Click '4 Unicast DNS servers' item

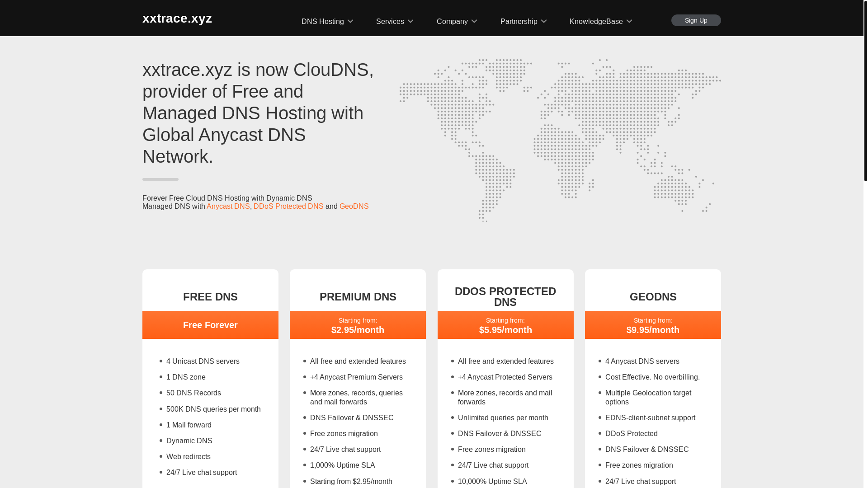pyautogui.click(x=203, y=361)
